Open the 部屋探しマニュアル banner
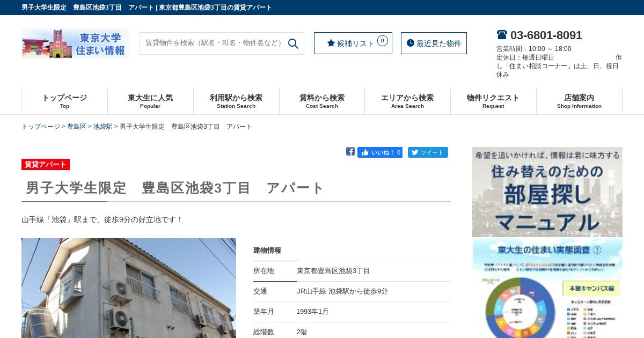The image size is (644, 338). tap(547, 192)
